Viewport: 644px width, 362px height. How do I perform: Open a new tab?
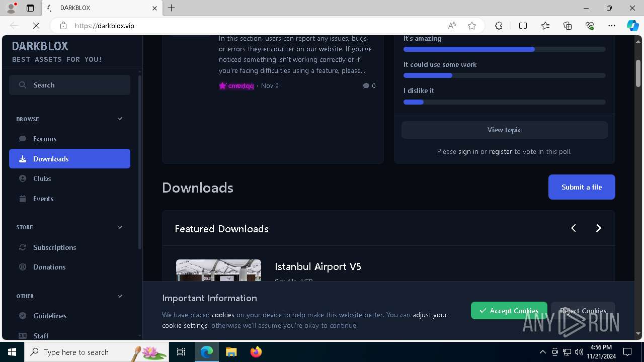coord(172,8)
